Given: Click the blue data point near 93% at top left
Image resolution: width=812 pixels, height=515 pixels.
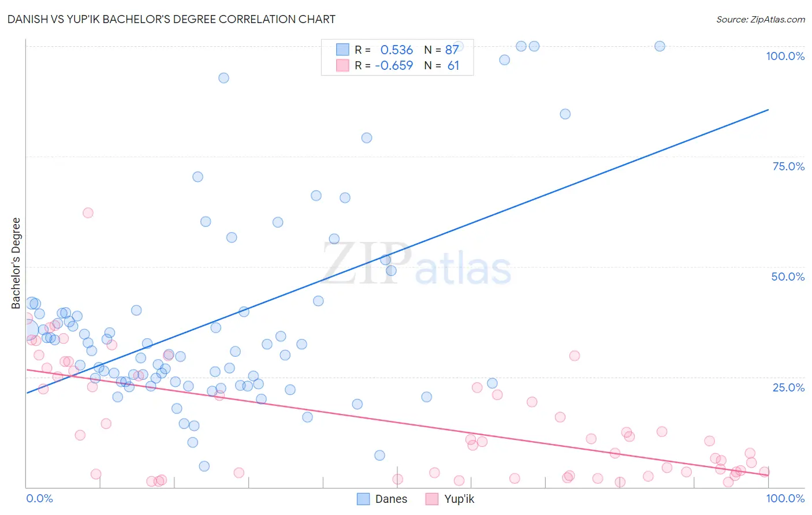Looking at the screenshot, I should 224,78.
